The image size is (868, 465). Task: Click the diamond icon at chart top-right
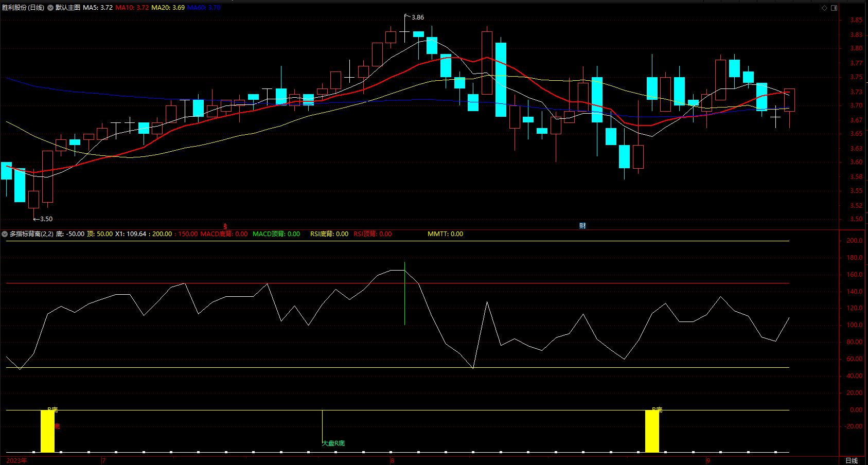point(824,8)
